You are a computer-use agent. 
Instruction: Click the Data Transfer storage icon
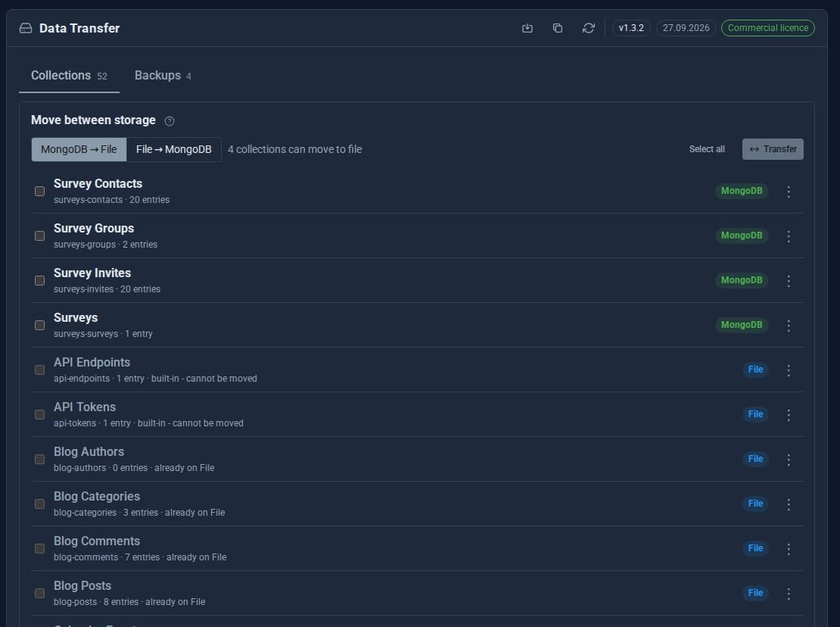point(26,28)
